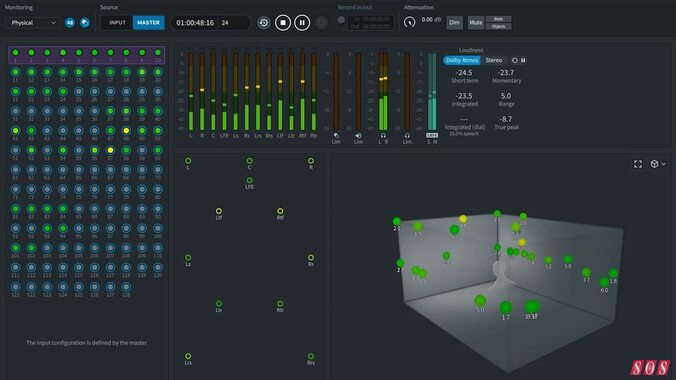The width and height of the screenshot is (676, 380).
Task: Click the -24.5 Short term loudness value
Action: 464,72
